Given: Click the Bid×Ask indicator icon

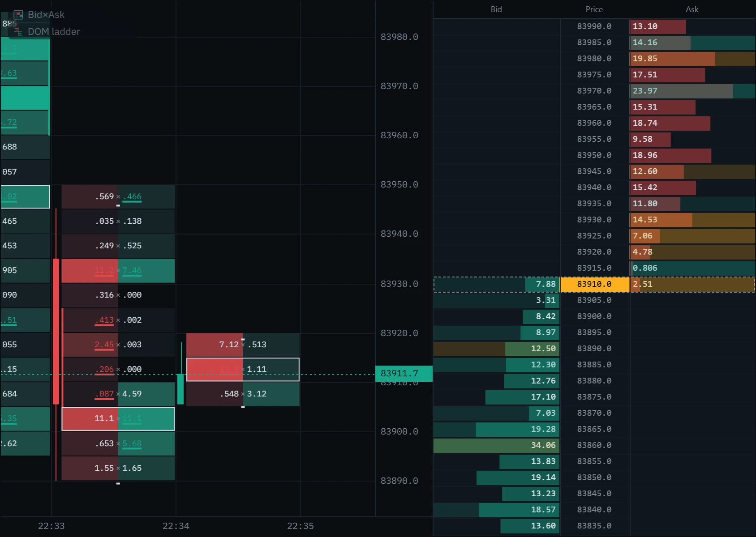Looking at the screenshot, I should click(18, 15).
